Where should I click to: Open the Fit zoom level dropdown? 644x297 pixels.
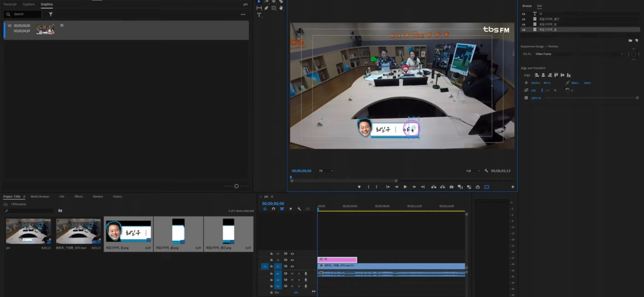click(326, 171)
